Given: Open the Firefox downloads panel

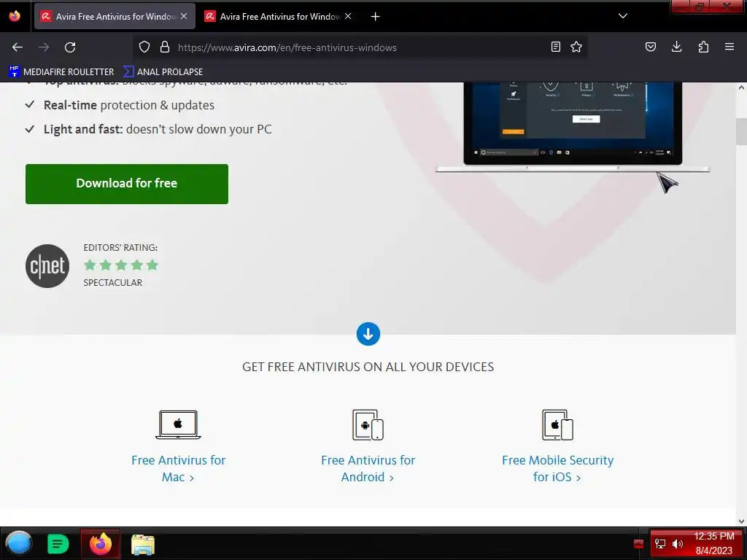Looking at the screenshot, I should 676,47.
